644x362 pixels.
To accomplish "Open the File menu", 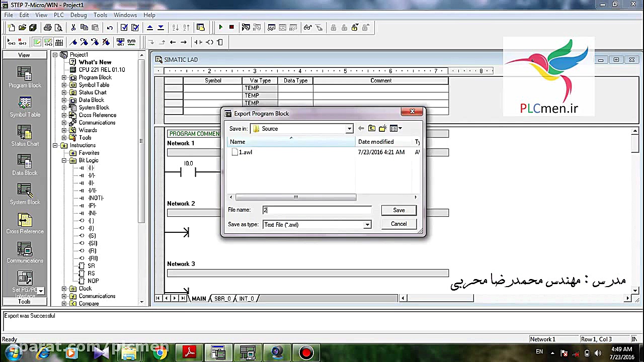I will 9,15.
